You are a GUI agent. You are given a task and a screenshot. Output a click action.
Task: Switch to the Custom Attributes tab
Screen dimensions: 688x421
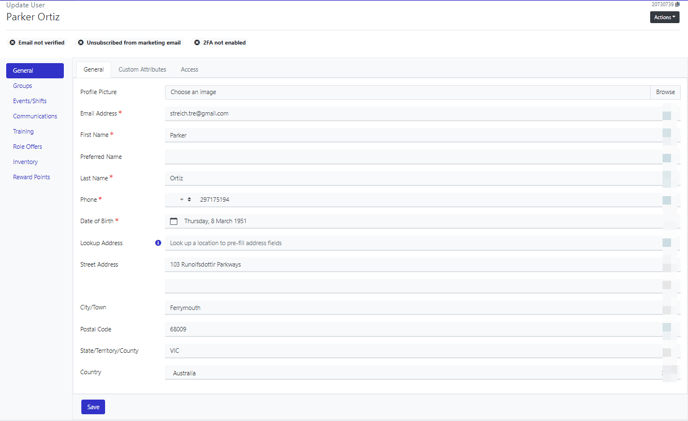point(142,70)
